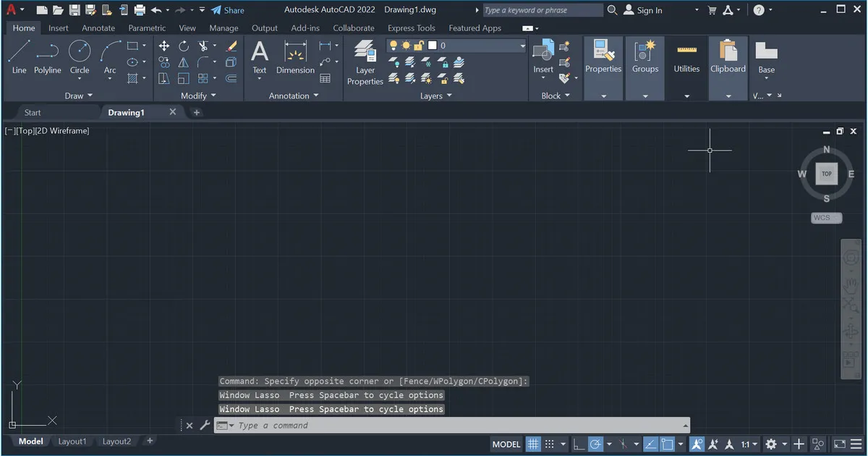Open the Layout1 tab
Screen dimensions: 868x456
point(72,441)
